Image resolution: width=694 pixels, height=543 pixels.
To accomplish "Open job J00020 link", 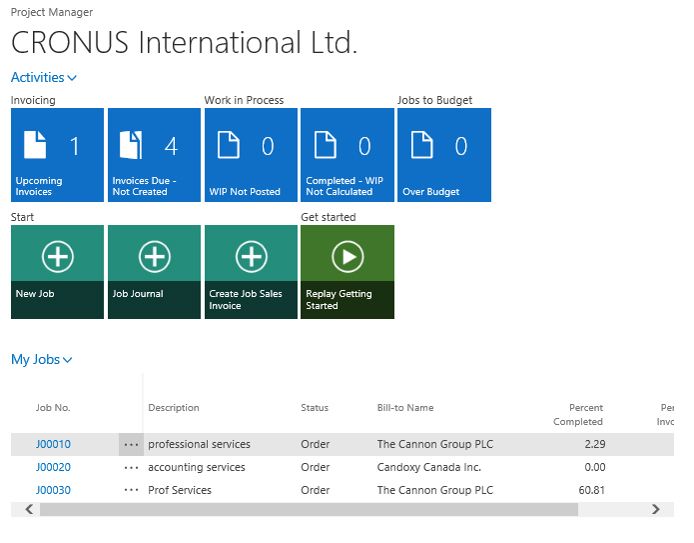I will (x=53, y=467).
